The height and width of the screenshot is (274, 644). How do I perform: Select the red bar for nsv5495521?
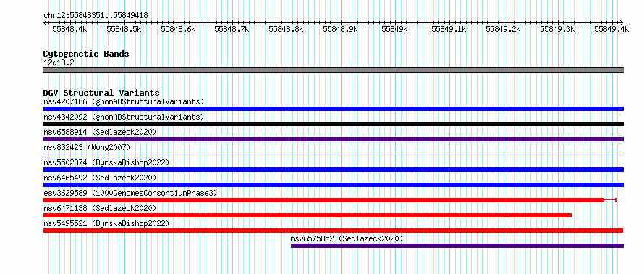click(333, 231)
